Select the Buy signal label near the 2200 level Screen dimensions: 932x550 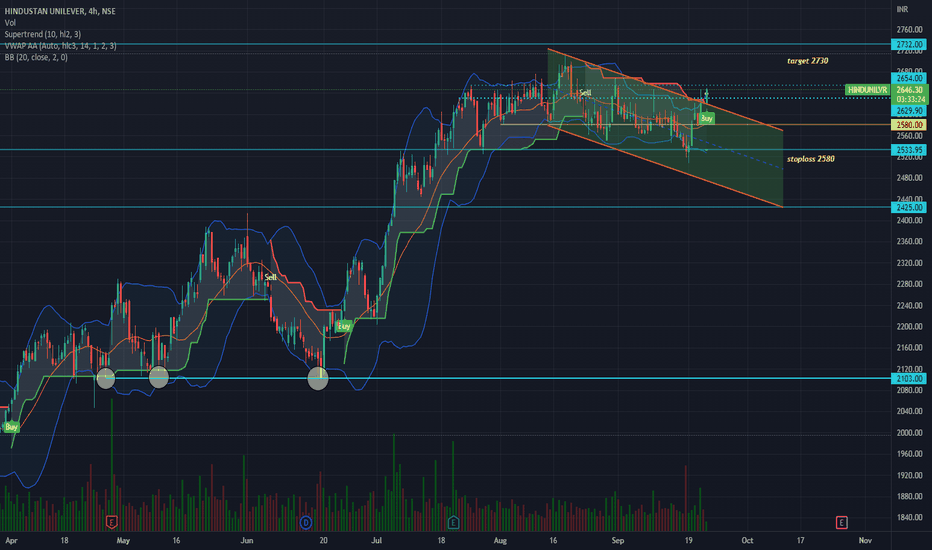344,326
